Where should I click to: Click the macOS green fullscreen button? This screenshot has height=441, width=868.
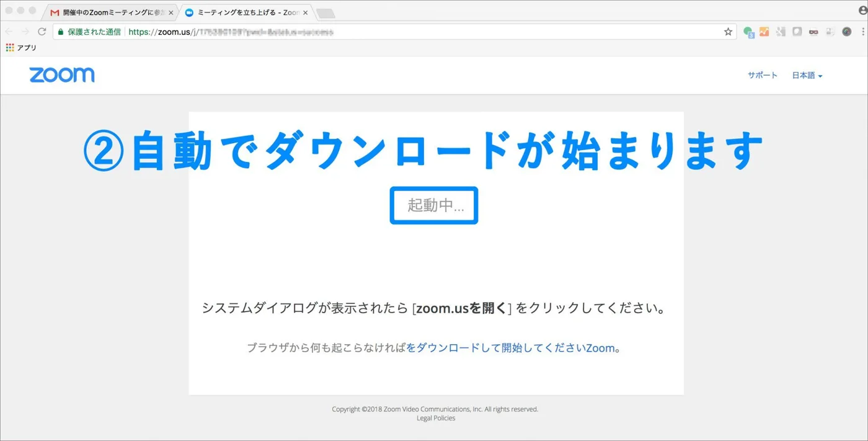tap(33, 11)
